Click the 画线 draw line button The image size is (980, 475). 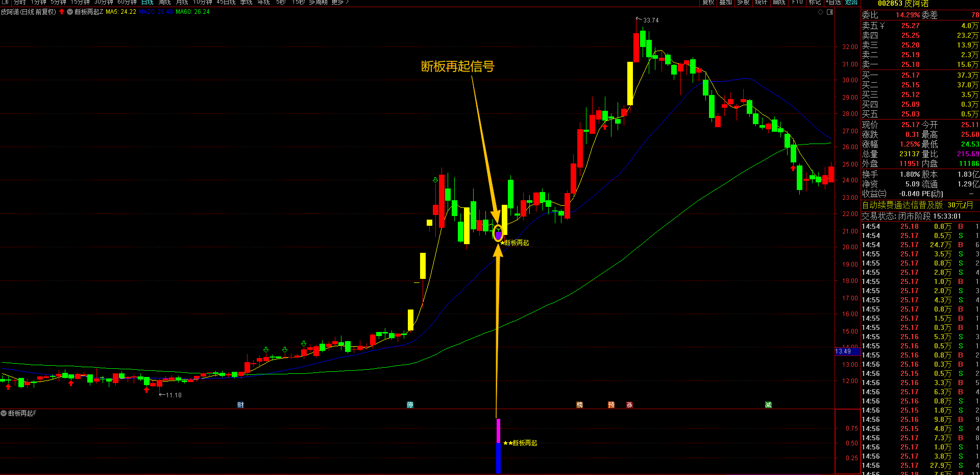(x=779, y=2)
